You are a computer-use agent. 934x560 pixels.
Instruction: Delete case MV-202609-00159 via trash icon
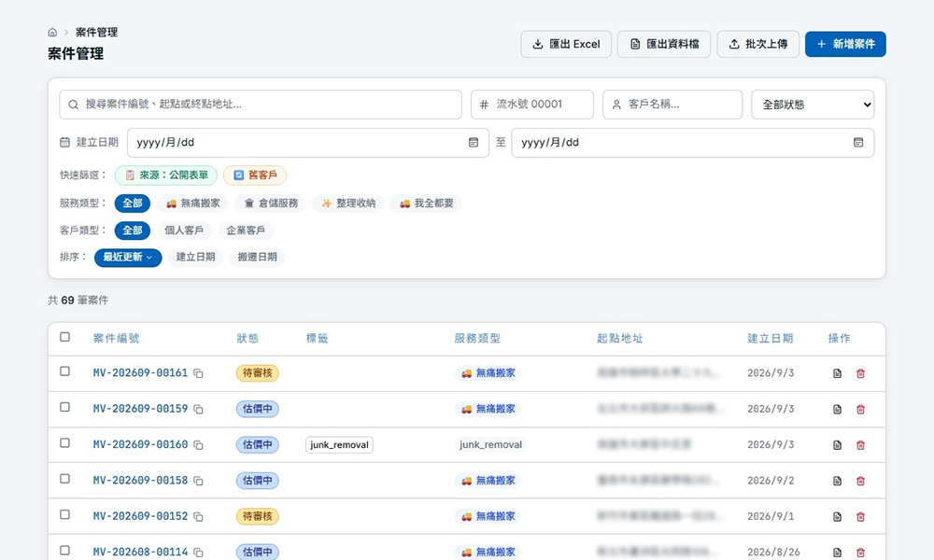860,410
